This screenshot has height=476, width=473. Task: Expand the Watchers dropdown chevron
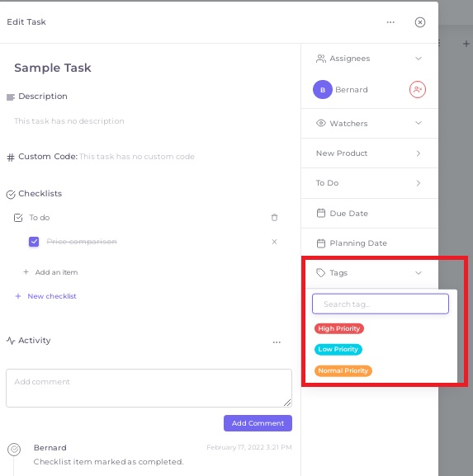coord(419,123)
